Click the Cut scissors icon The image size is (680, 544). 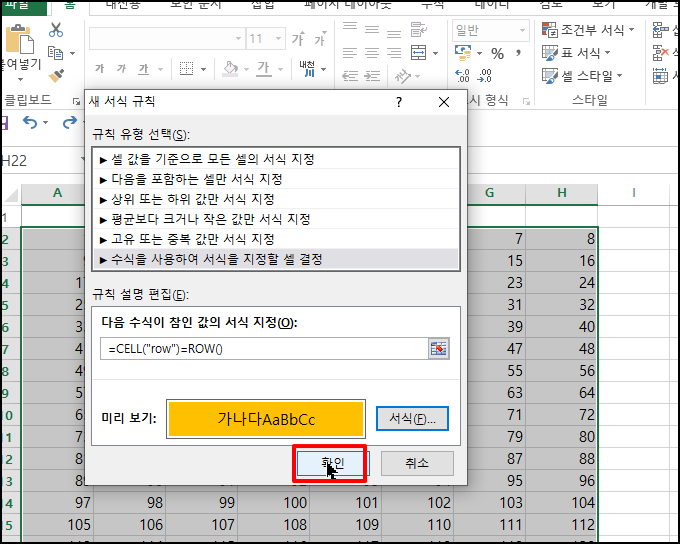[56, 29]
